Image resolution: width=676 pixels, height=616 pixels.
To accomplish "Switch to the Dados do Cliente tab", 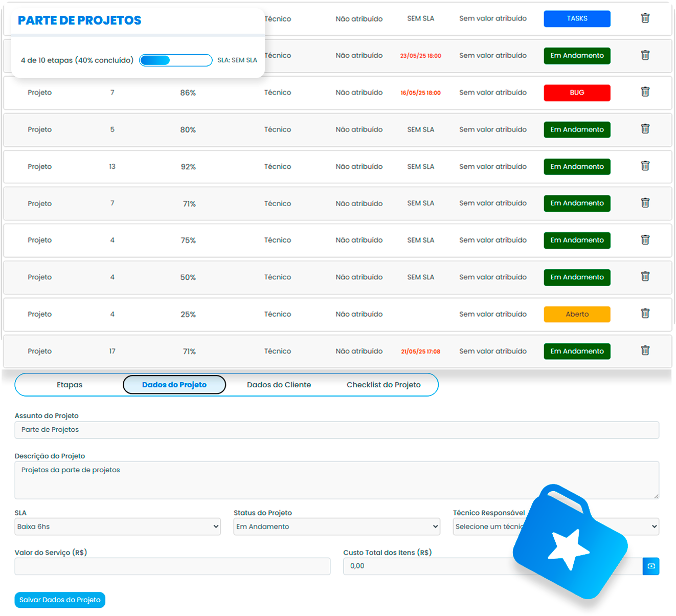I will pos(279,384).
